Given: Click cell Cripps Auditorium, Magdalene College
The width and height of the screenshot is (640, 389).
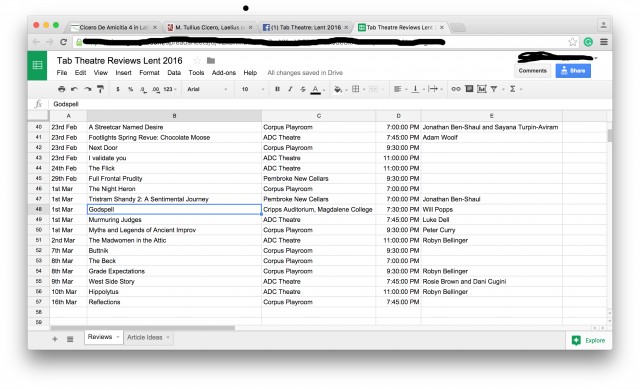Looking at the screenshot, I should 318,209.
